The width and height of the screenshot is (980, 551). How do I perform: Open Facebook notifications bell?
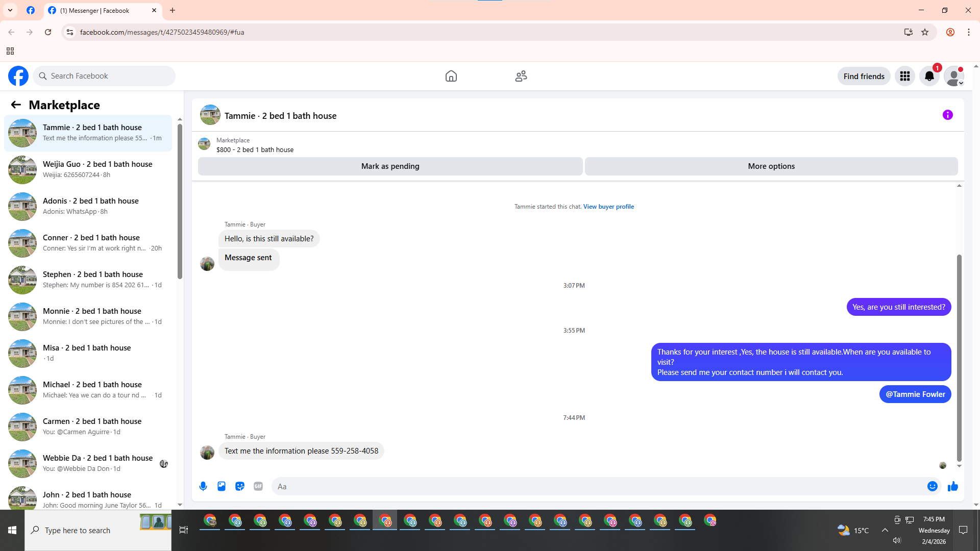tap(929, 76)
